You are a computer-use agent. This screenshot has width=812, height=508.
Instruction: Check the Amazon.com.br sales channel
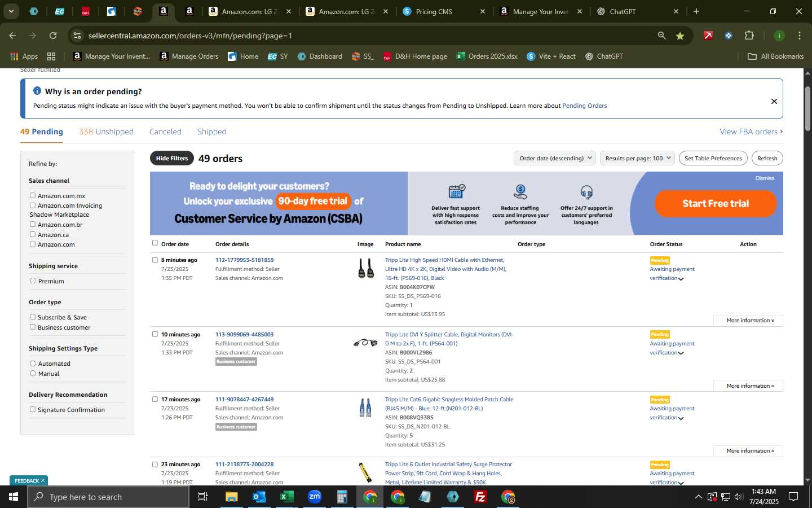point(33,224)
